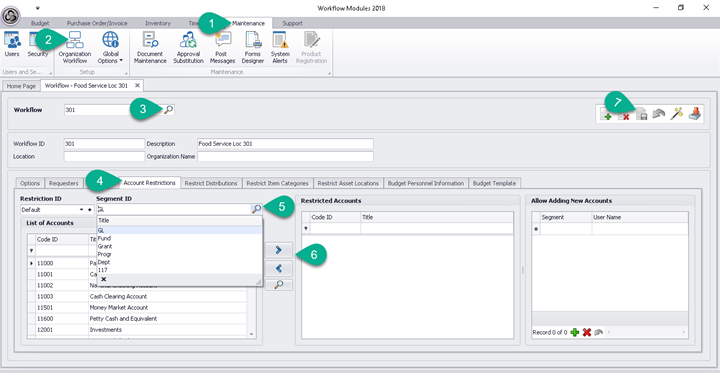This screenshot has width=720, height=373.
Task: Switch to the Support ribbon tab
Action: pos(292,23)
